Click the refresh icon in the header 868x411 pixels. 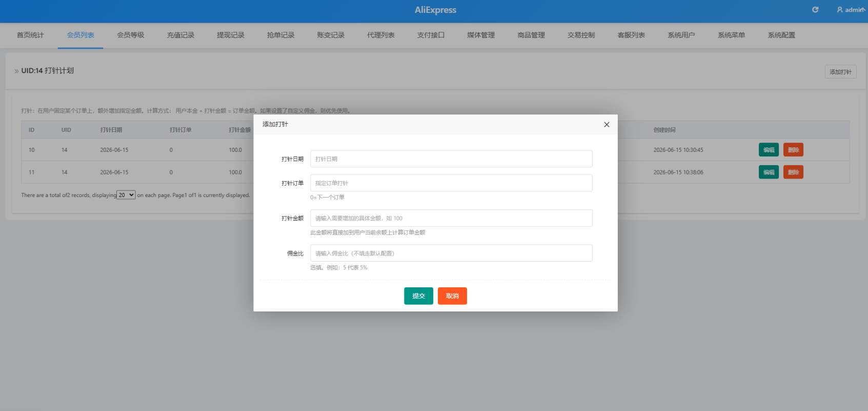pyautogui.click(x=815, y=10)
